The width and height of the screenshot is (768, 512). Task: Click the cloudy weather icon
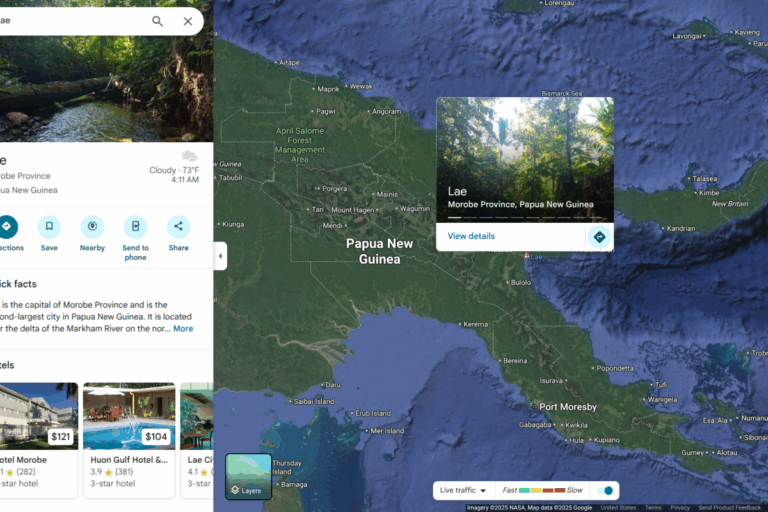(190, 156)
